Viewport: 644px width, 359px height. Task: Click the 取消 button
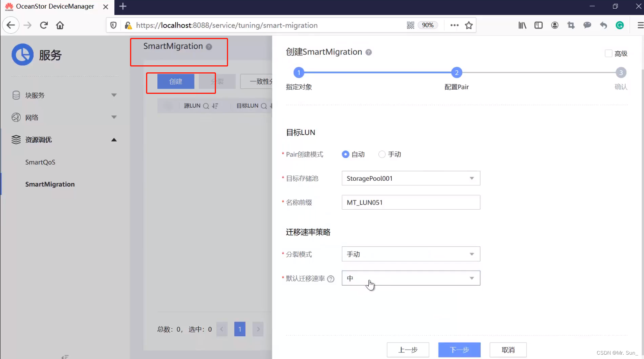click(x=508, y=350)
